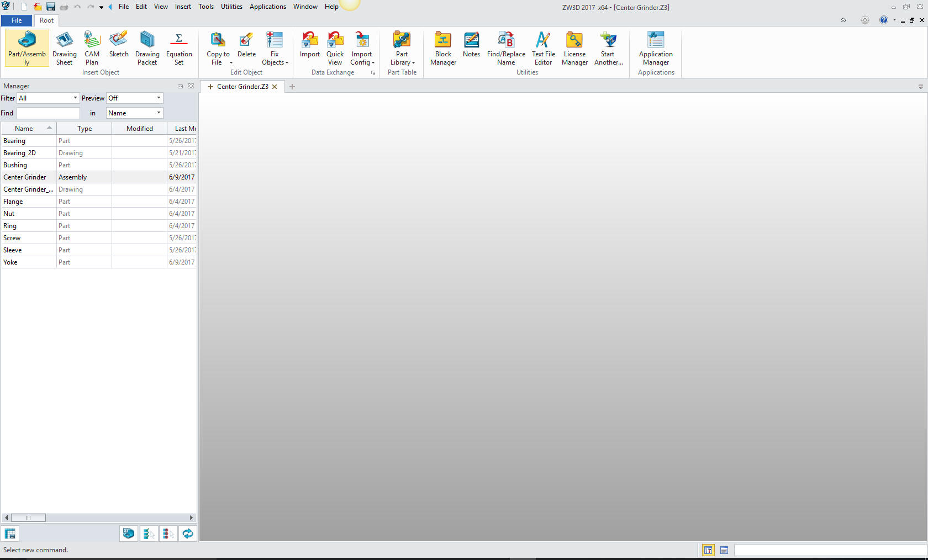Select the Flange part row
The width and height of the screenshot is (928, 560).
point(99,202)
